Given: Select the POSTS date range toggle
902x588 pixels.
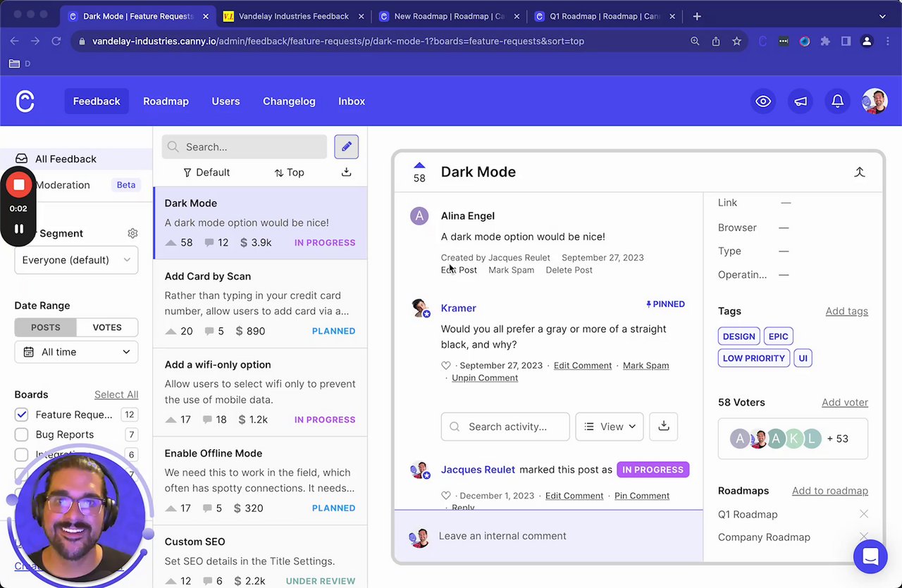Looking at the screenshot, I should tap(45, 327).
